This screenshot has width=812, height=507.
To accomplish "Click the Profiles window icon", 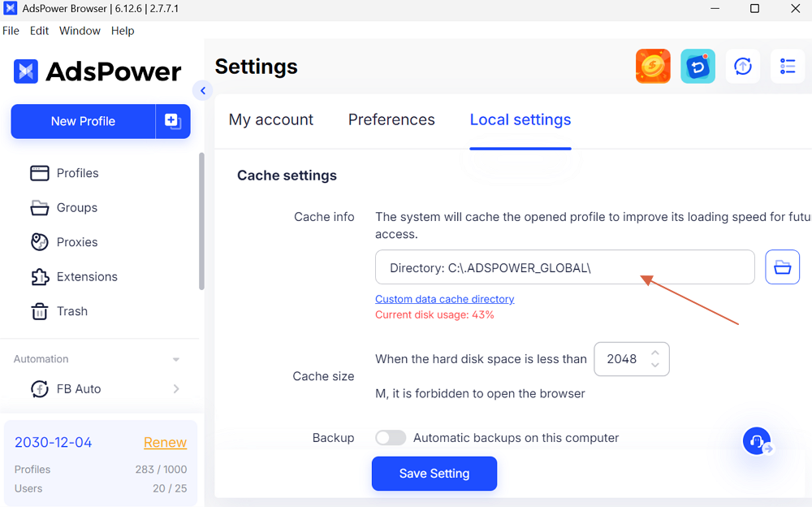I will coord(39,173).
